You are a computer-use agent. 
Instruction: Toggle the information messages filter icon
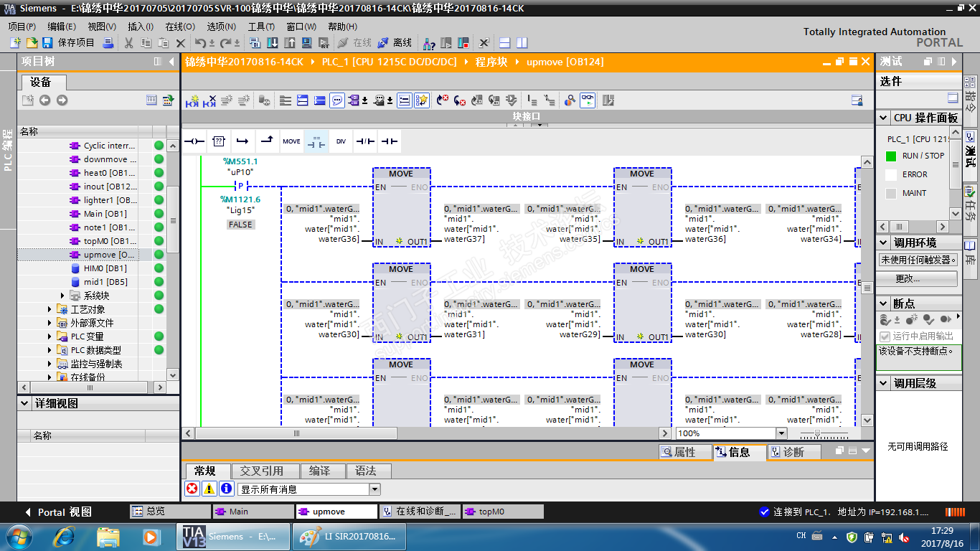click(x=226, y=489)
